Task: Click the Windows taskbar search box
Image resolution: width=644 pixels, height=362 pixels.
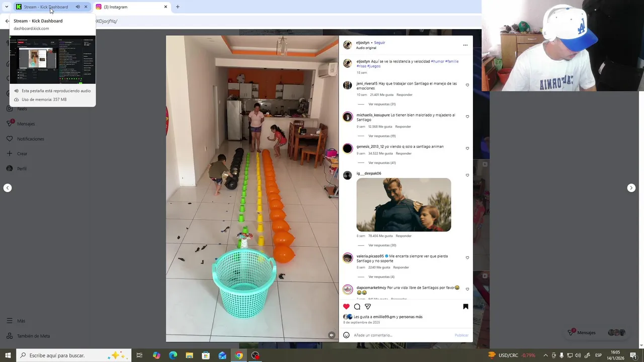Action: tap(74, 355)
